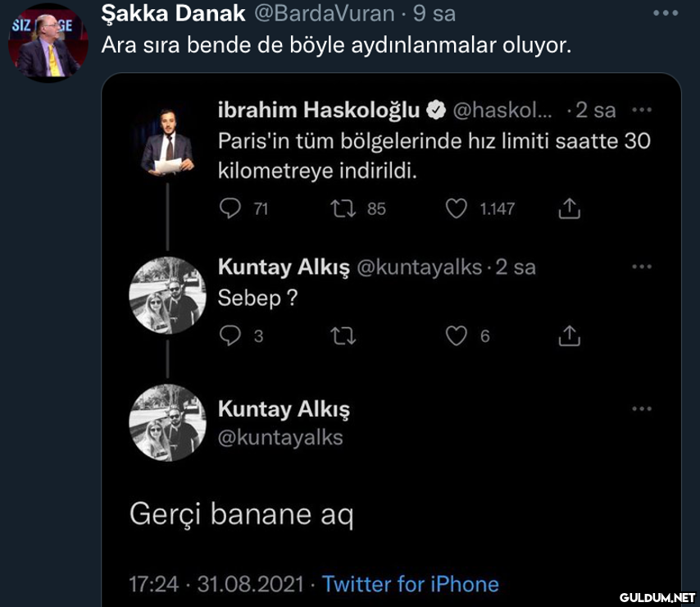Open ibrahim Haskoloğlu's avatar
700x607 pixels.
coord(168,139)
